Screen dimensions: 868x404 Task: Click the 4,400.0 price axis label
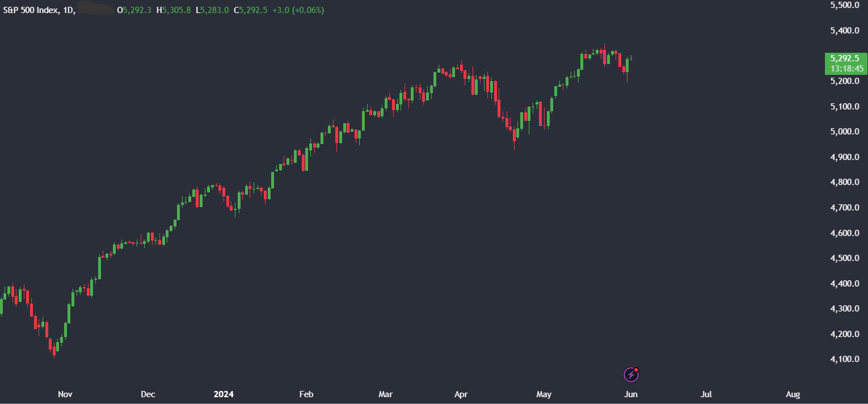tap(845, 284)
